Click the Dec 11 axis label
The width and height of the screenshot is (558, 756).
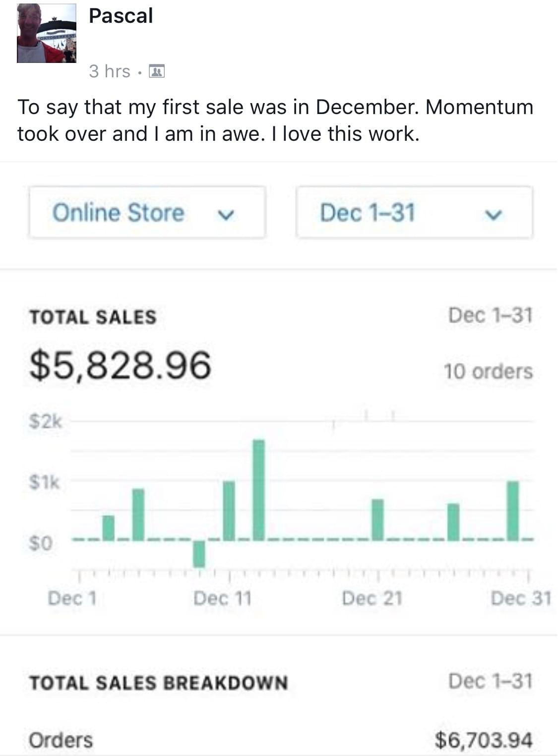223,598
